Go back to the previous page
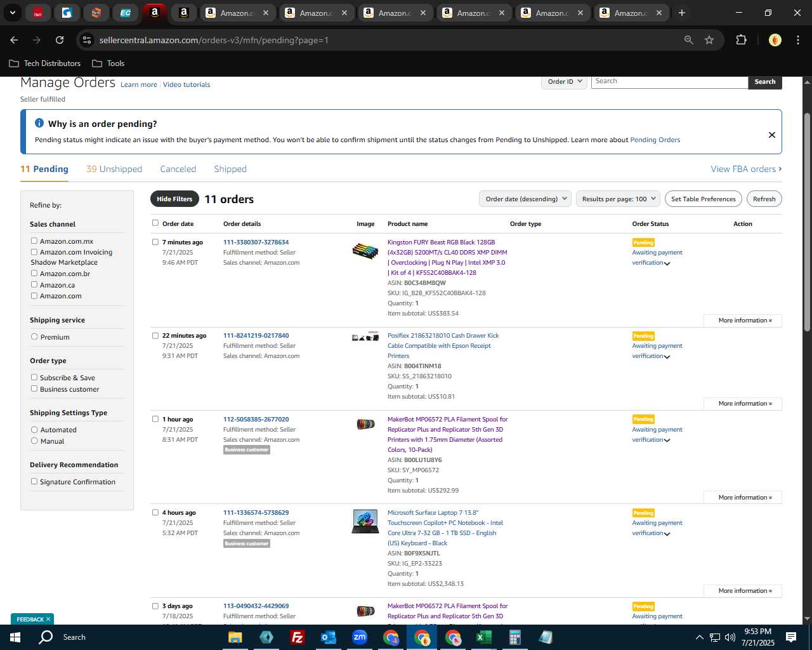The width and height of the screenshot is (812, 650). pyautogui.click(x=14, y=40)
